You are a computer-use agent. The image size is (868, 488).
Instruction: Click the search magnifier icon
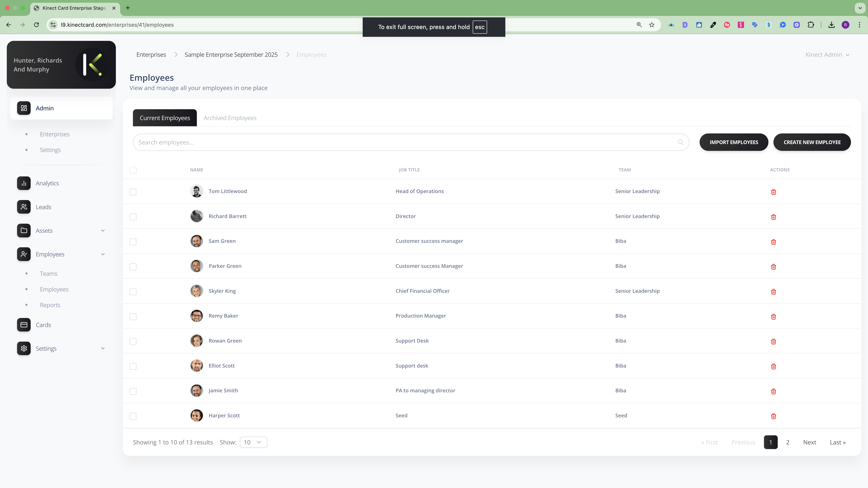click(x=680, y=142)
